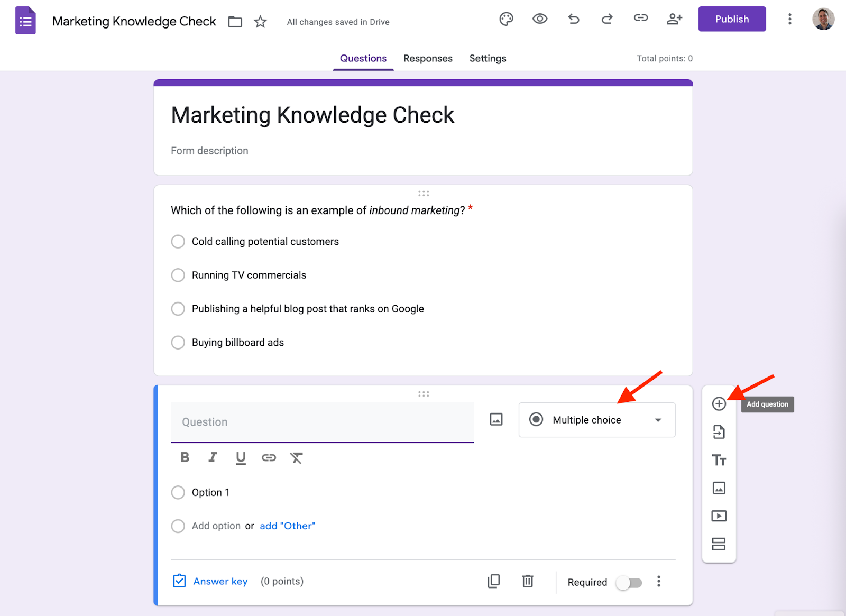Click the Question text input field
Image resolution: width=846 pixels, height=616 pixels.
321,422
